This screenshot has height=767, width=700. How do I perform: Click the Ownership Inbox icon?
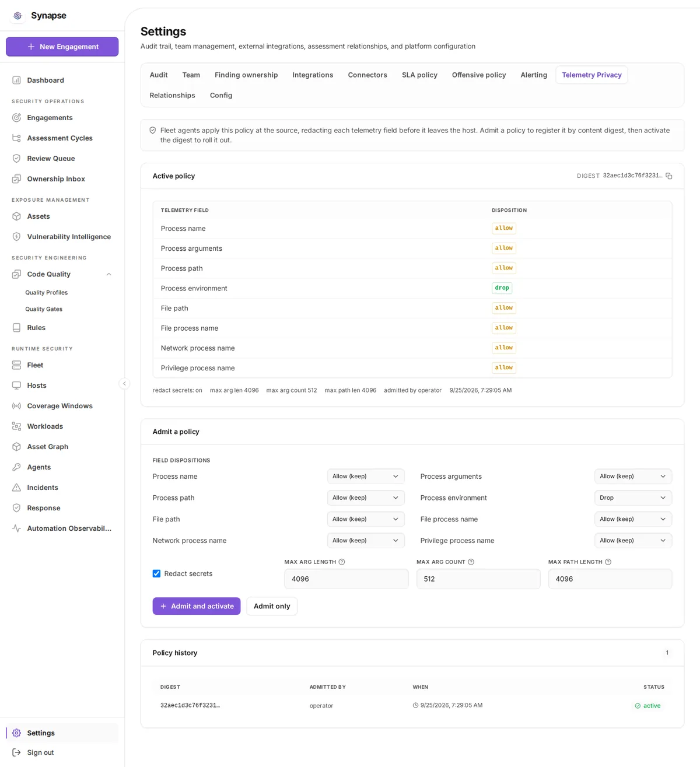point(16,179)
